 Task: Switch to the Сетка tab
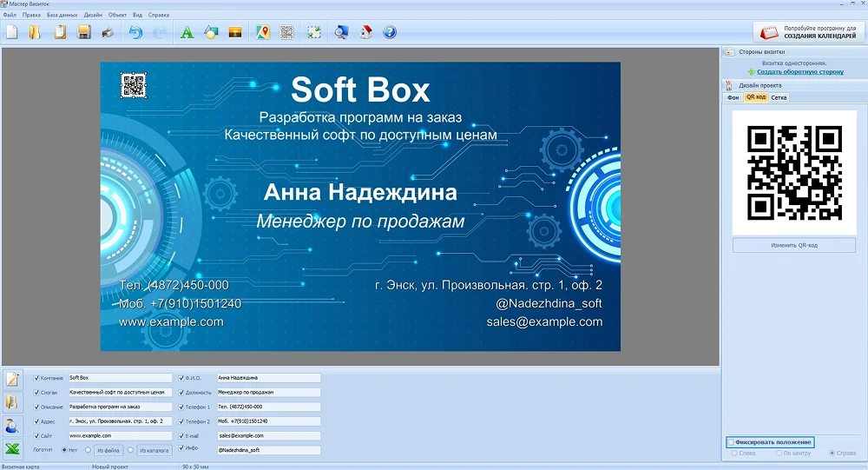[779, 97]
